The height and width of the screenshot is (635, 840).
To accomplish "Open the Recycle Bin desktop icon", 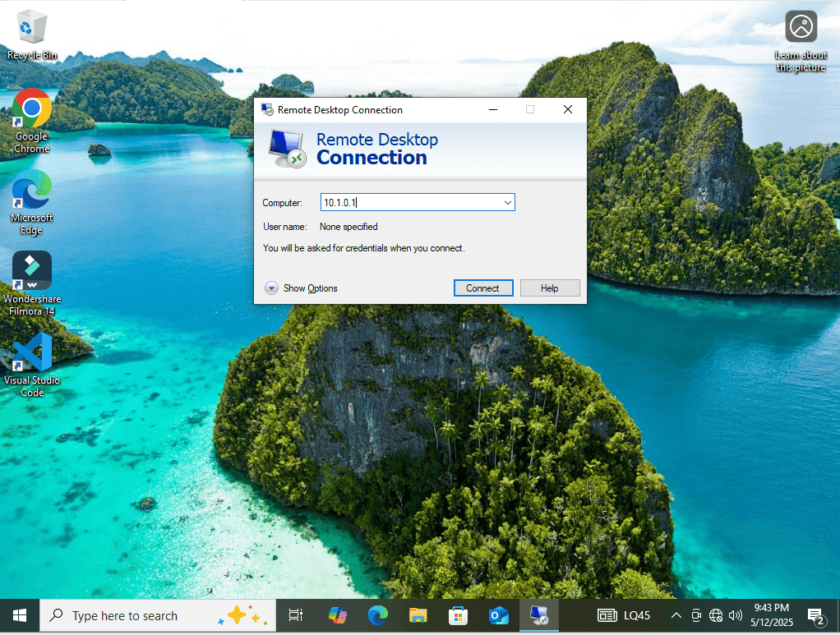I will 32,31.
